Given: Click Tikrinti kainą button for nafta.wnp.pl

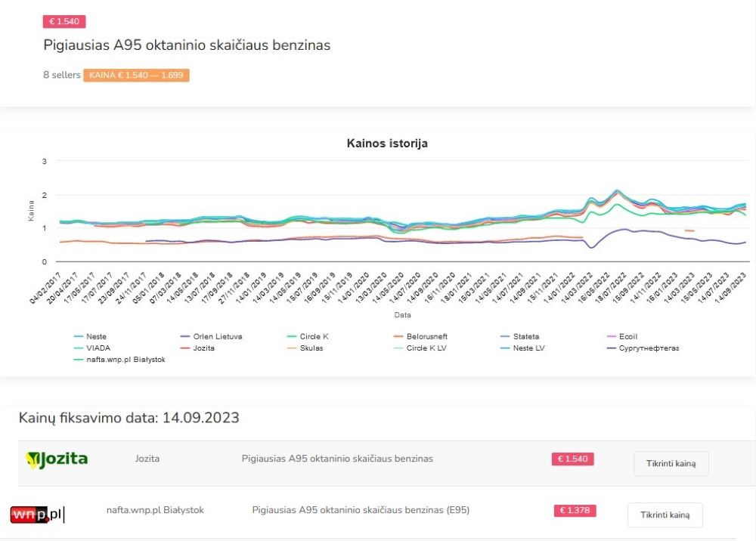Looking at the screenshot, I should click(x=665, y=515).
